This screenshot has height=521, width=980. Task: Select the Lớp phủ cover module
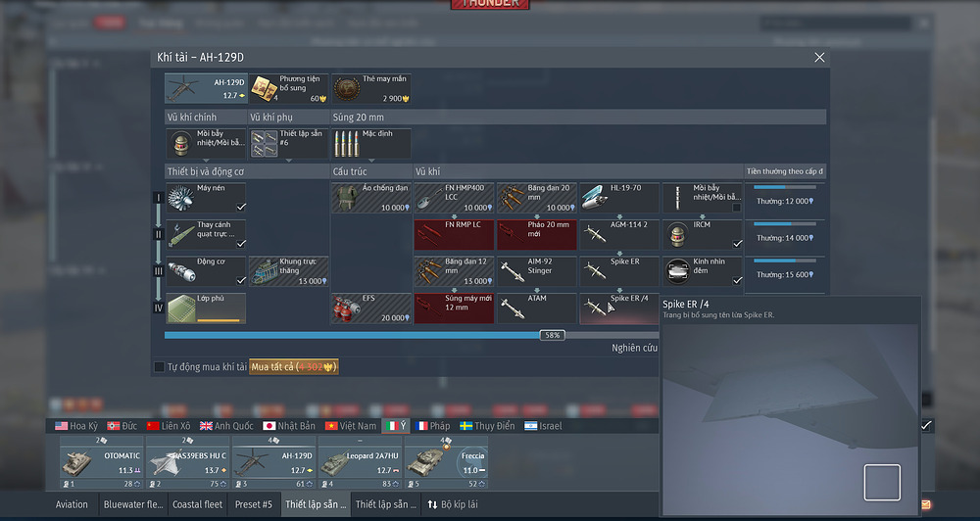click(x=206, y=308)
